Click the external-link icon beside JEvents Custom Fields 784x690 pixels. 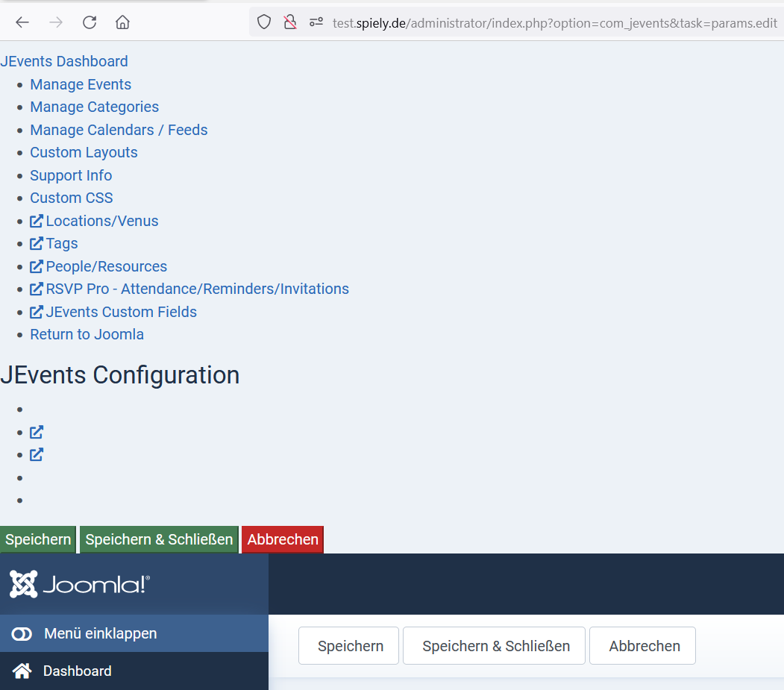click(x=37, y=312)
